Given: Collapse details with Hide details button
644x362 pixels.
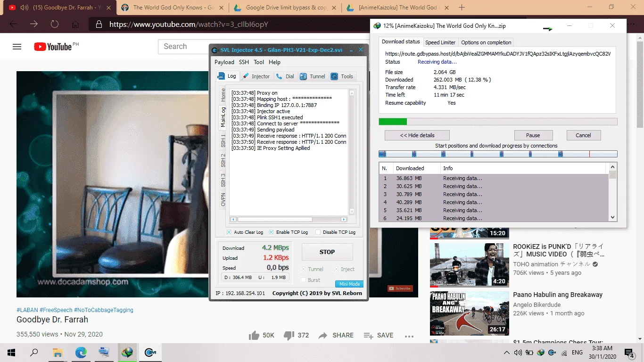Looking at the screenshot, I should tap(417, 135).
